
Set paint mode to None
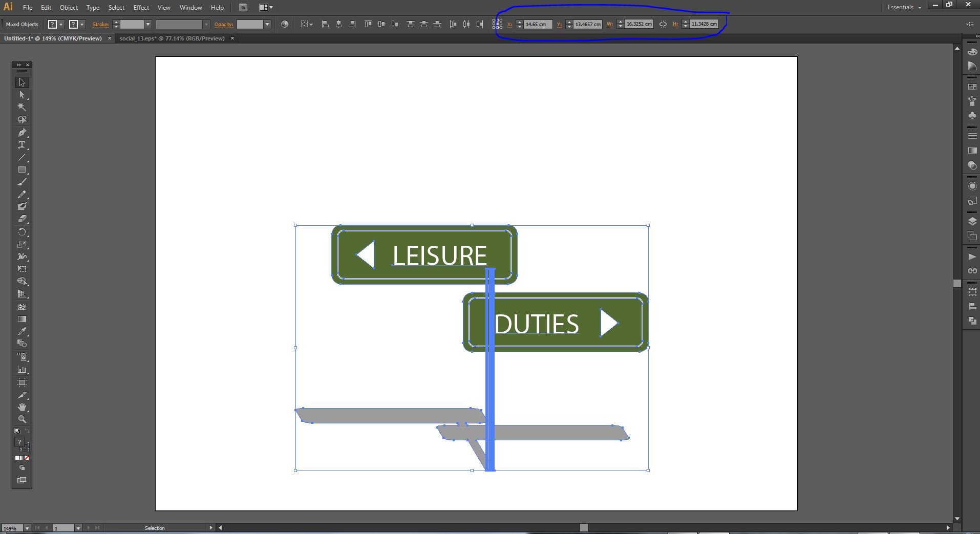pyautogui.click(x=27, y=458)
